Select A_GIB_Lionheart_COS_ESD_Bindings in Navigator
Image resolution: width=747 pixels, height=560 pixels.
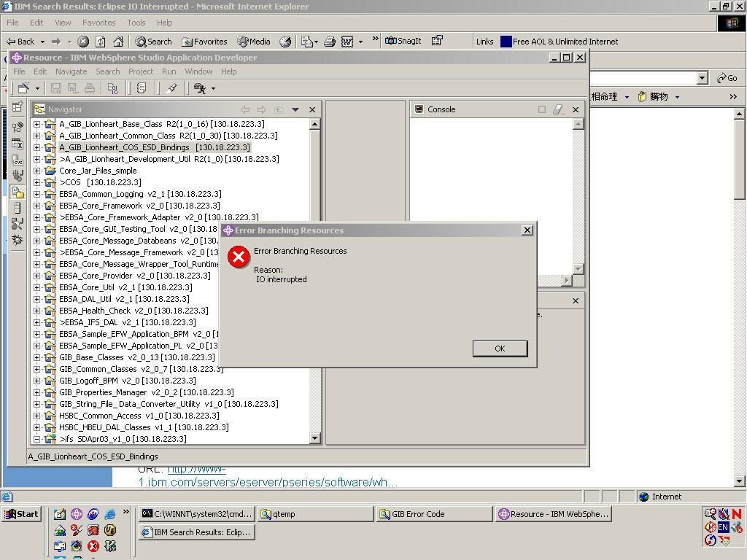click(x=155, y=147)
